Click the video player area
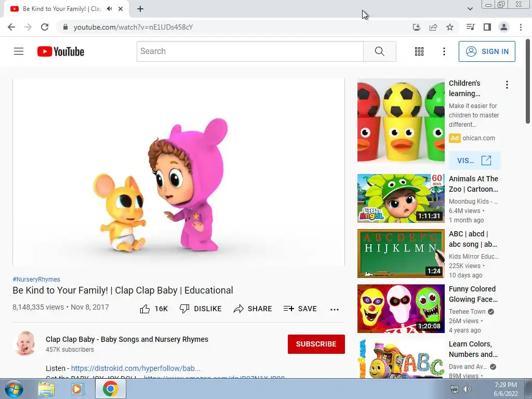Viewport: 532px width, 399px height. point(179,172)
